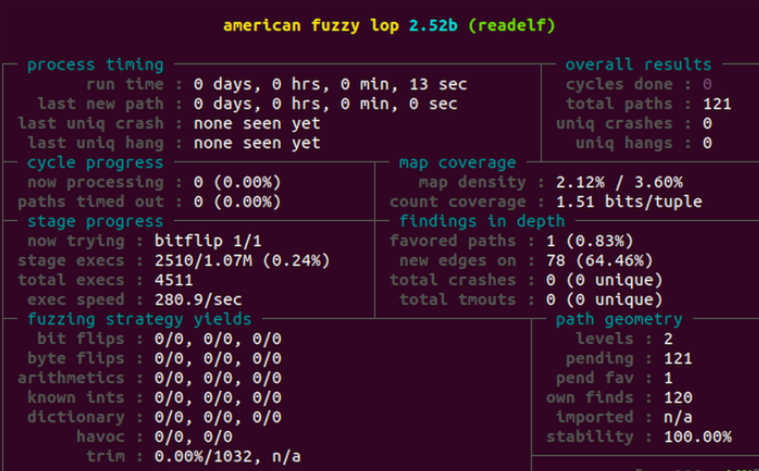
Task: Click the 'overall results' section header
Action: pyautogui.click(x=638, y=65)
